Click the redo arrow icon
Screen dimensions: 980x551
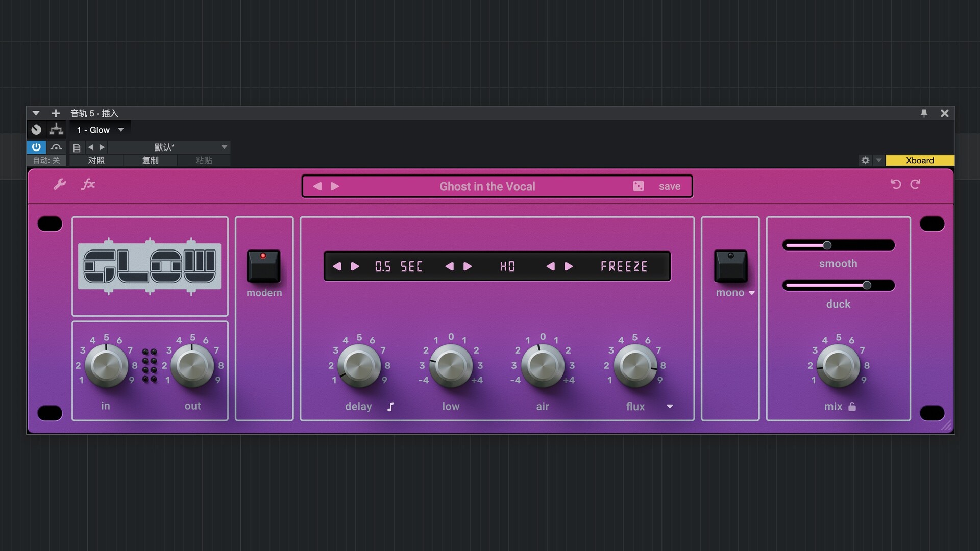point(916,184)
